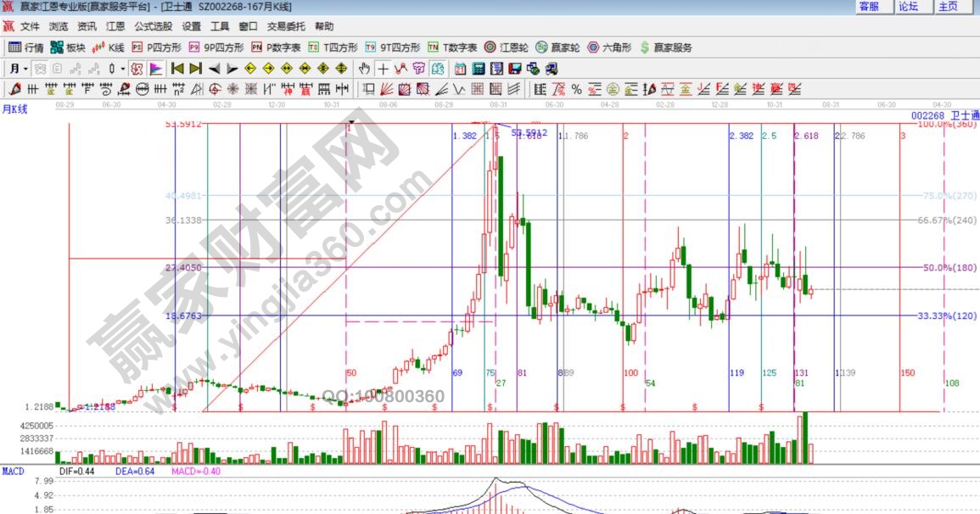This screenshot has width=980, height=514.
Task: Open the period dropdown labeled 月
Action: [x=19, y=69]
